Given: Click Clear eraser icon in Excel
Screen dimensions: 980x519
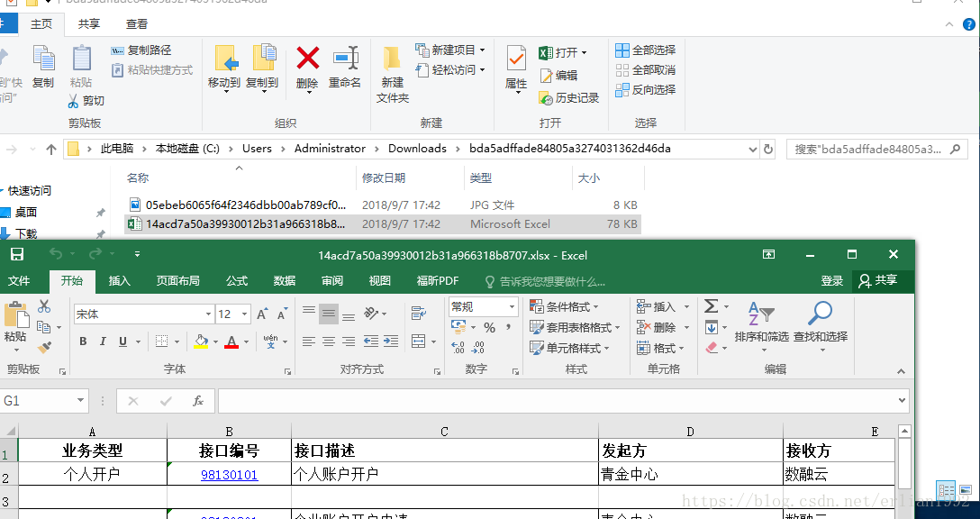Looking at the screenshot, I should 712,348.
